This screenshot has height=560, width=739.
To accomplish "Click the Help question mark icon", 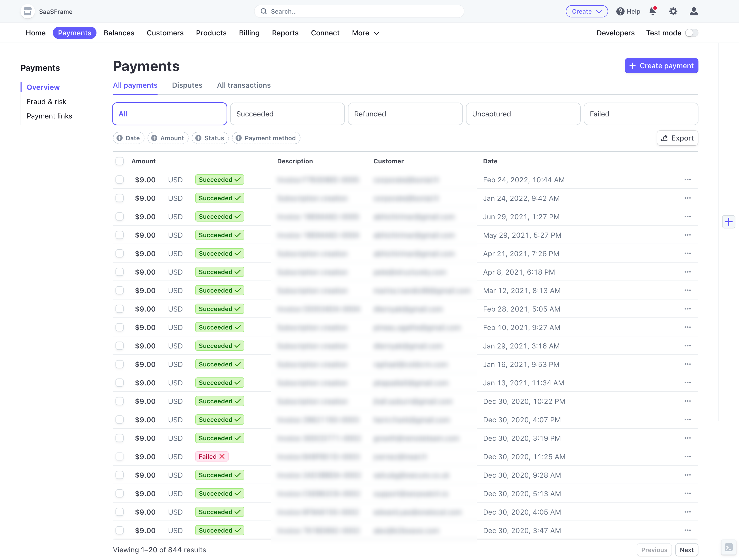I will coord(620,11).
